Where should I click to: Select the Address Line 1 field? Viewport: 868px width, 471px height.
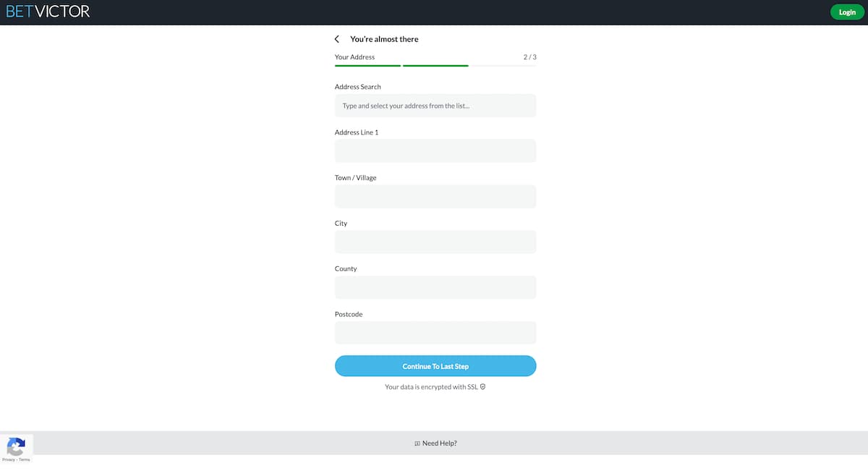click(435, 150)
